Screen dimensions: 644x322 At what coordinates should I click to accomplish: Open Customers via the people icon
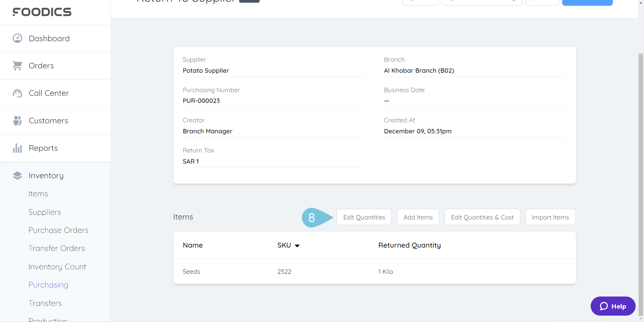pyautogui.click(x=17, y=120)
